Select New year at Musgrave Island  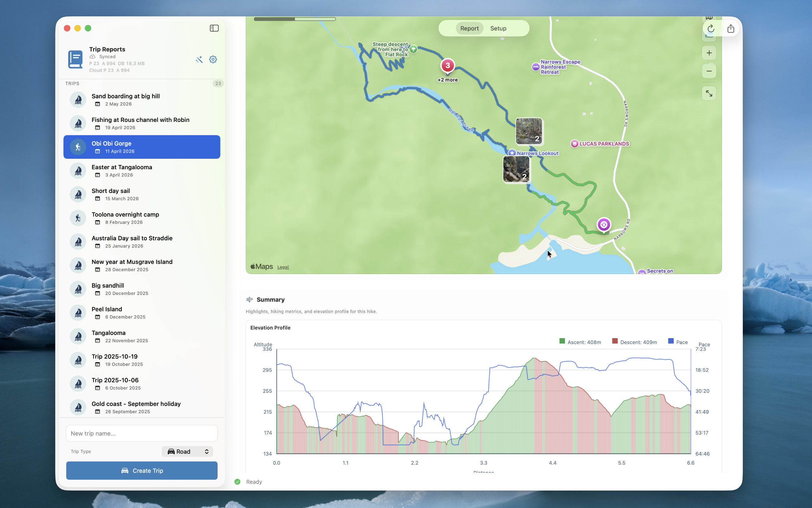coord(142,265)
